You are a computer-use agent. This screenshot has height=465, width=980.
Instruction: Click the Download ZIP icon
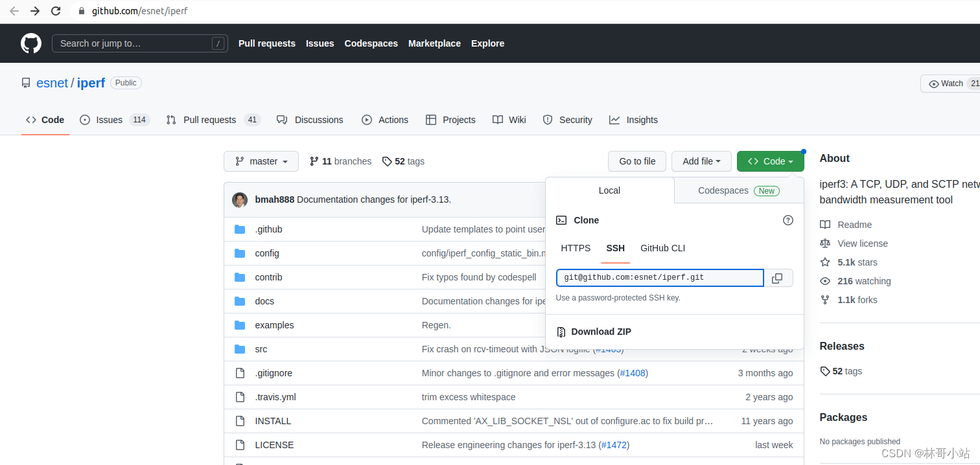coord(561,332)
